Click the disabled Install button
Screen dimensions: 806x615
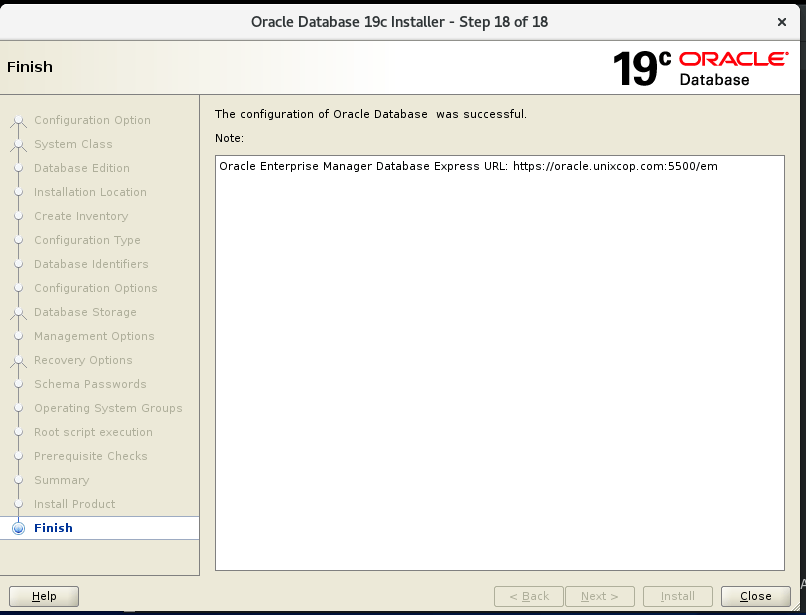coord(677,596)
